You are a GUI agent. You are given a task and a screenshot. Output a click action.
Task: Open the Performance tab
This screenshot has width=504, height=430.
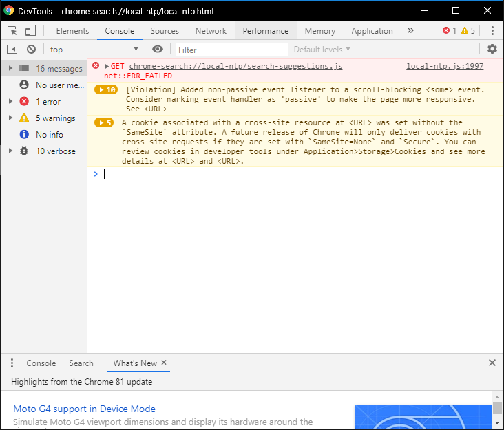click(x=266, y=31)
